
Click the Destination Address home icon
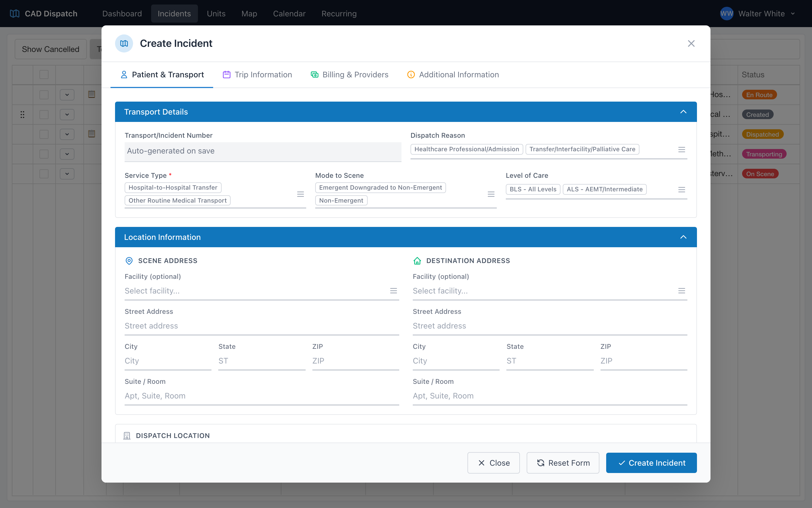(417, 261)
